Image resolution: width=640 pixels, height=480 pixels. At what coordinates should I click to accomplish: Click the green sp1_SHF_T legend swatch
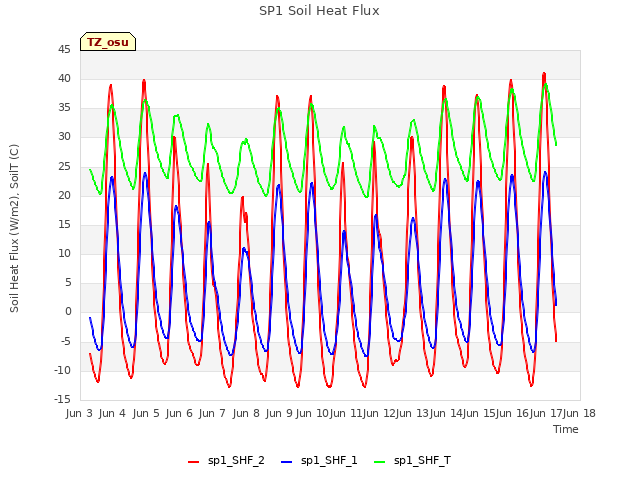point(380,462)
